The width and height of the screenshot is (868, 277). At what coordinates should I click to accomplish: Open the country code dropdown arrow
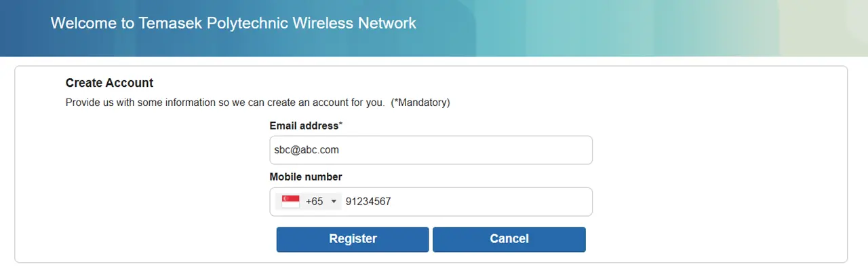pos(334,202)
